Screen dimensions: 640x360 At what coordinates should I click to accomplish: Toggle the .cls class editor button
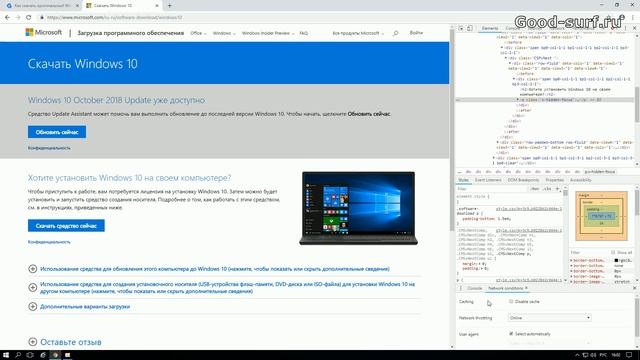(547, 189)
